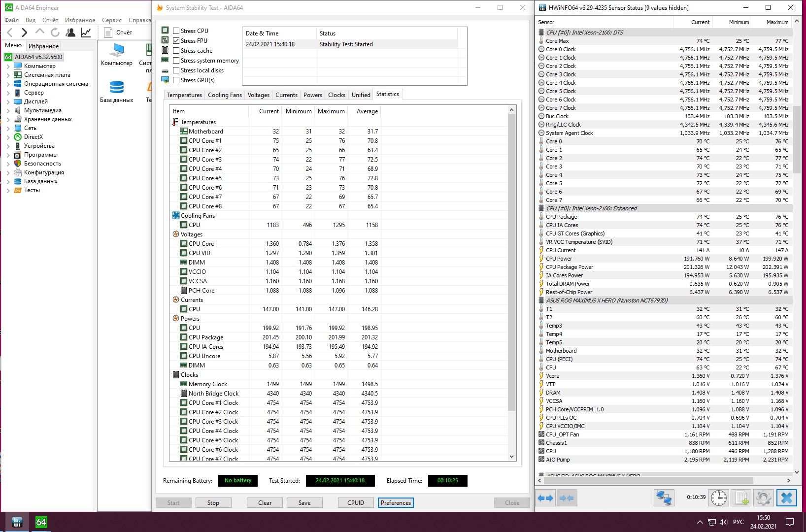Switch to the Temperatures tab
This screenshot has width=806, height=532.
(184, 95)
